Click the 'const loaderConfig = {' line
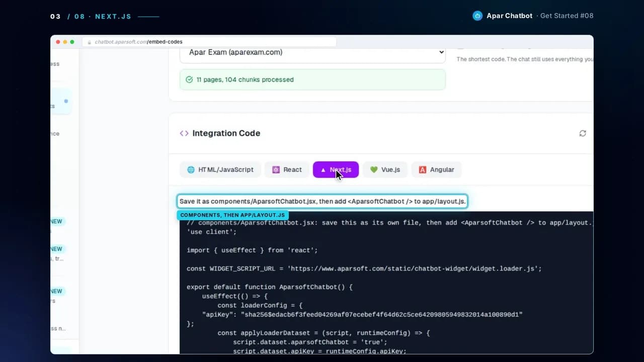This screenshot has width=644, height=362. tap(260, 305)
